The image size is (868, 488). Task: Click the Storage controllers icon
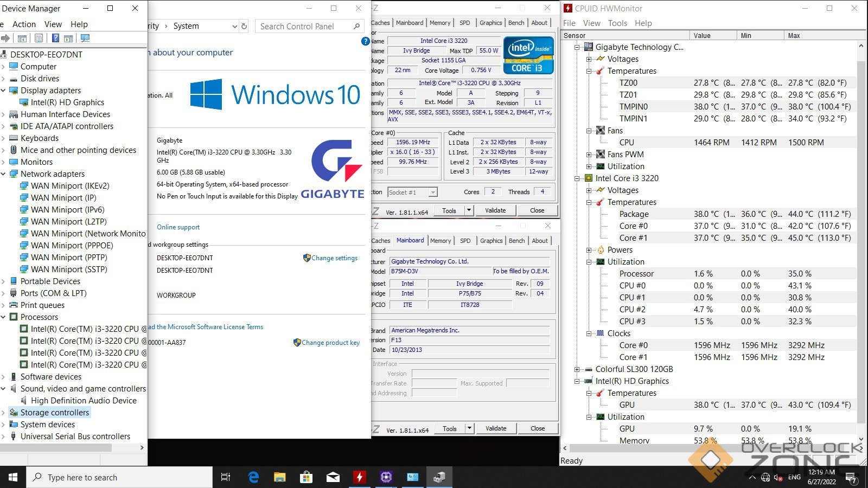[x=14, y=413]
